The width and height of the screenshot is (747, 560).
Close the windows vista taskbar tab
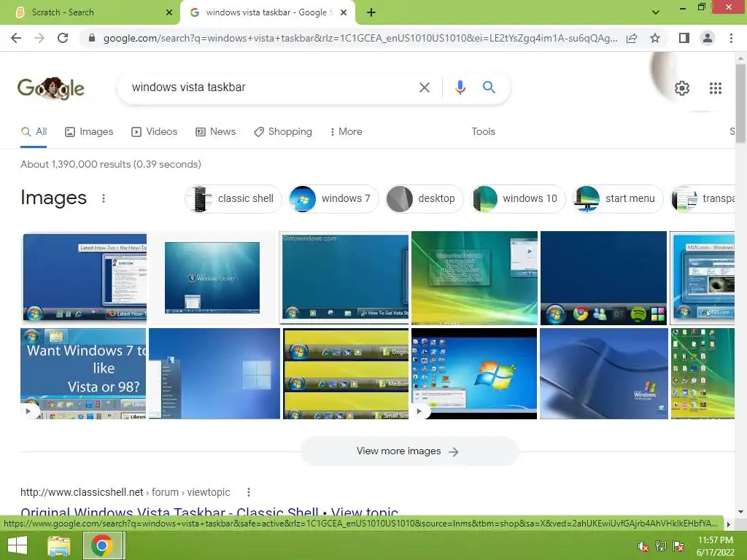click(x=344, y=12)
